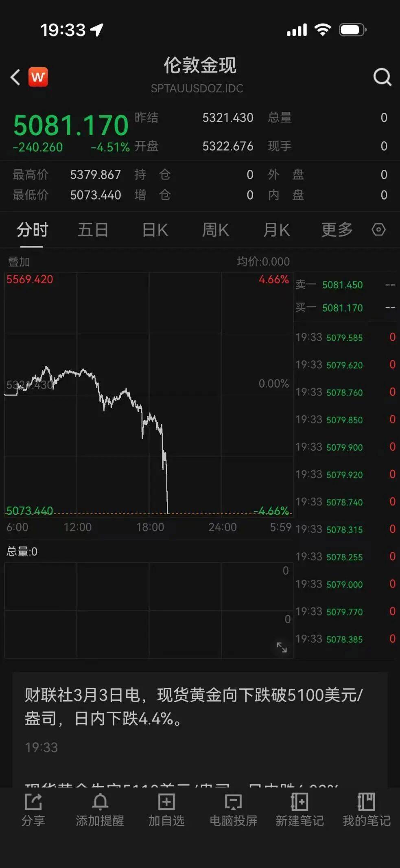Expand the 更多 more periods menu

pos(337,230)
